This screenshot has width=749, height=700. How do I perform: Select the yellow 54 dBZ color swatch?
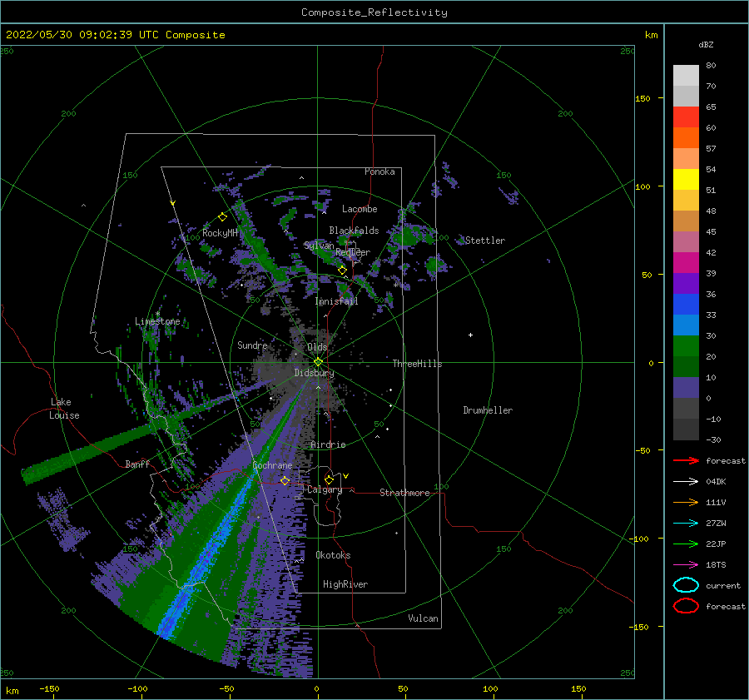point(686,179)
